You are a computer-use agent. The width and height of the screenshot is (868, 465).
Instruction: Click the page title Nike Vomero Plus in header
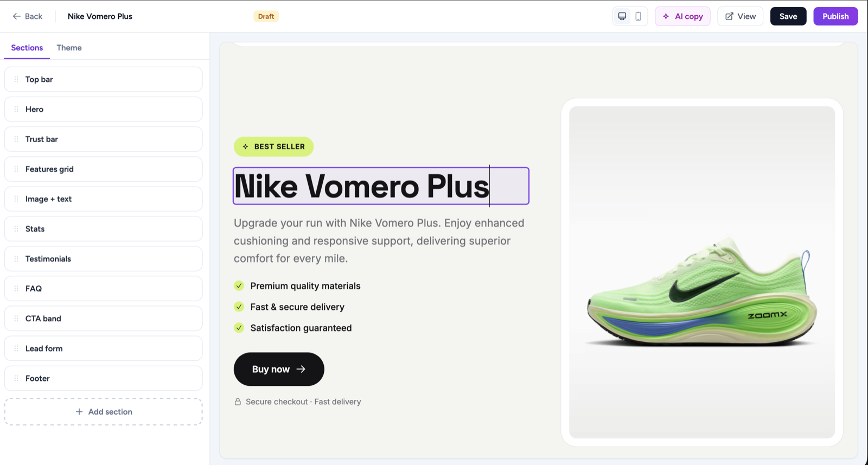point(100,16)
